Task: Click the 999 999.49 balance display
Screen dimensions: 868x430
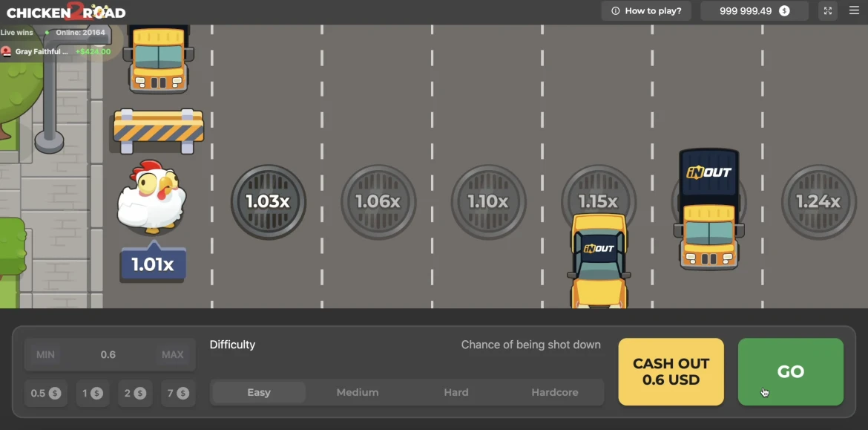Action: click(754, 11)
